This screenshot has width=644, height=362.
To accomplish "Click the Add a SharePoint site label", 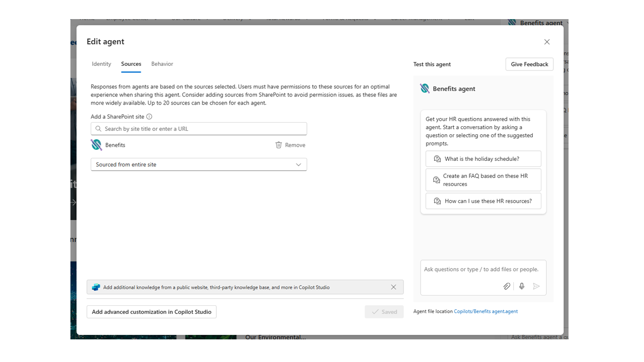I will click(117, 117).
